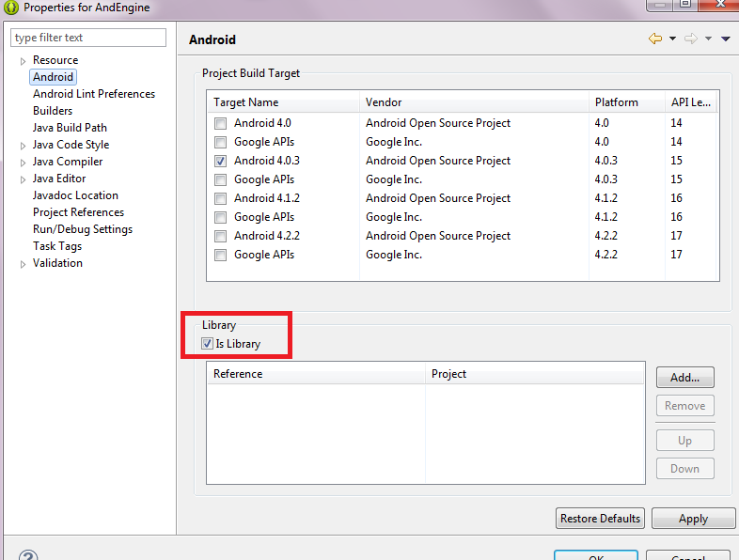Select Resource in the tree
Image resolution: width=739 pixels, height=560 pixels.
pos(55,60)
